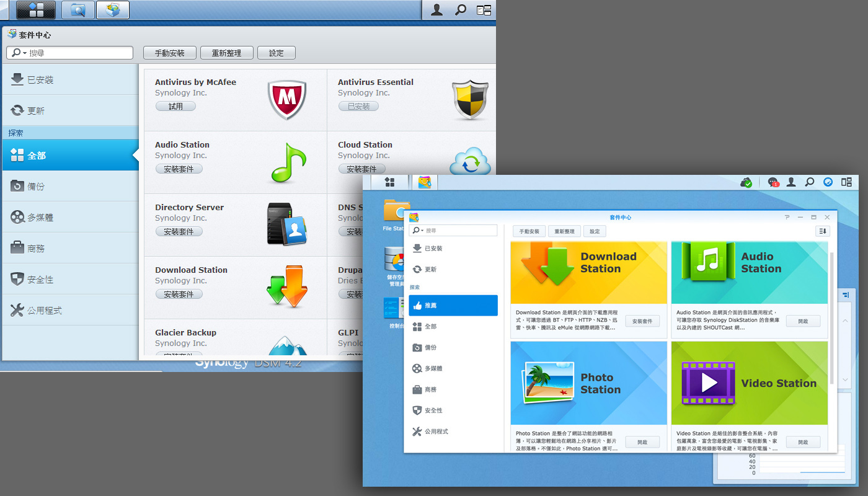Open main menu in DSM 4.2 taskbar
868x496 pixels.
pyautogui.click(x=35, y=9)
